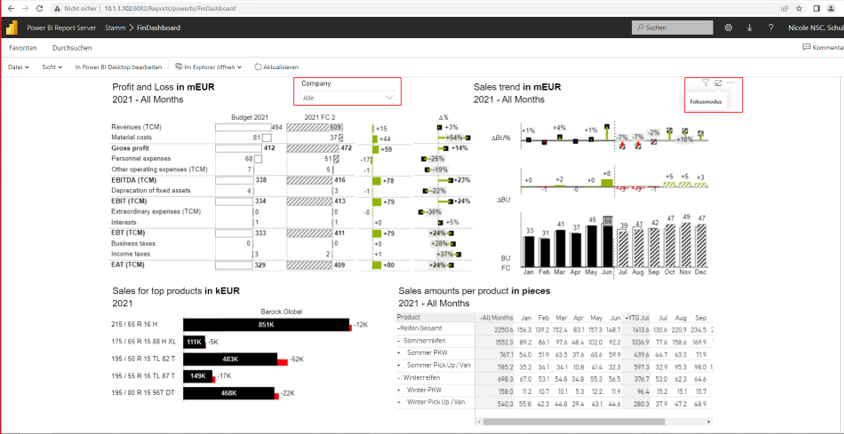Select the 111K bar for 175 / 65 R 15 88 H XL
This screenshot has width=844, height=434.
coord(194,342)
